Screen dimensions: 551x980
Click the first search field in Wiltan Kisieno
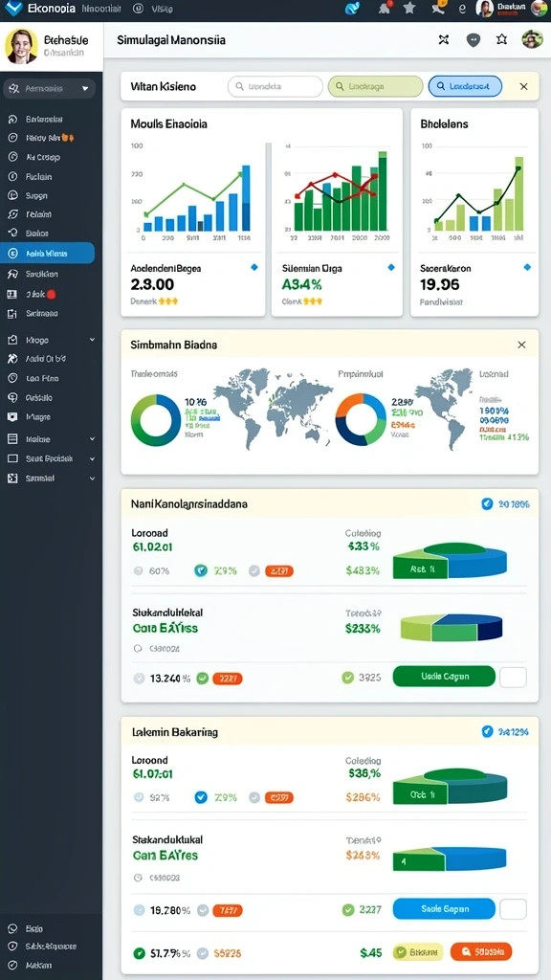275,87
